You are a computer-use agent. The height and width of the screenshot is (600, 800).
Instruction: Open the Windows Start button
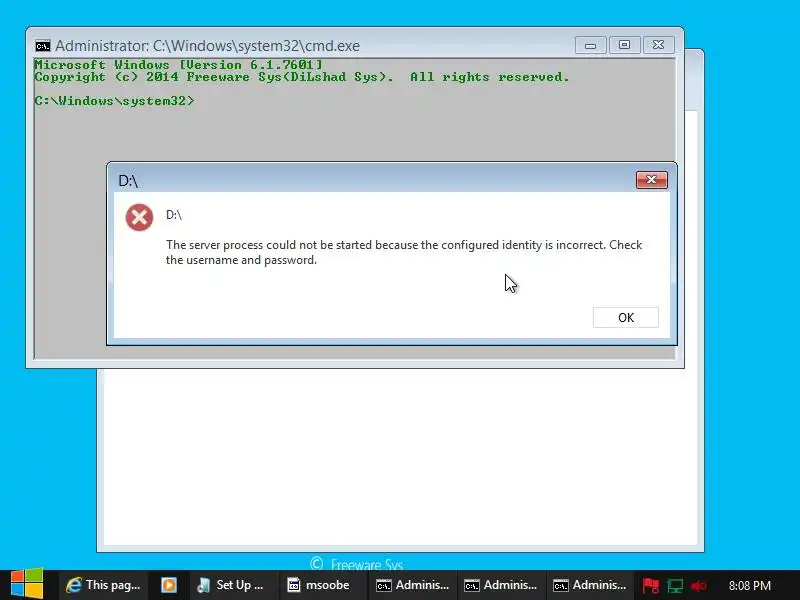27,584
